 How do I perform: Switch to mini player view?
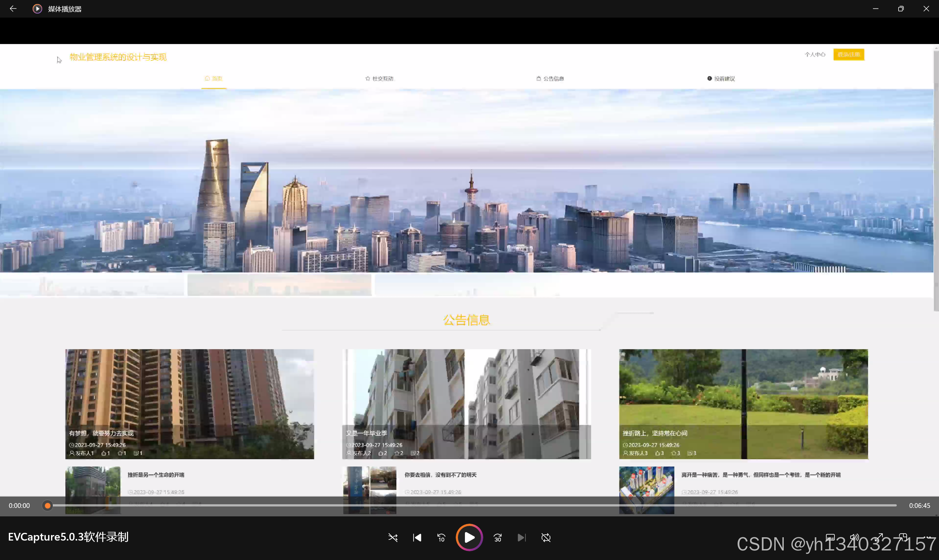click(x=903, y=537)
